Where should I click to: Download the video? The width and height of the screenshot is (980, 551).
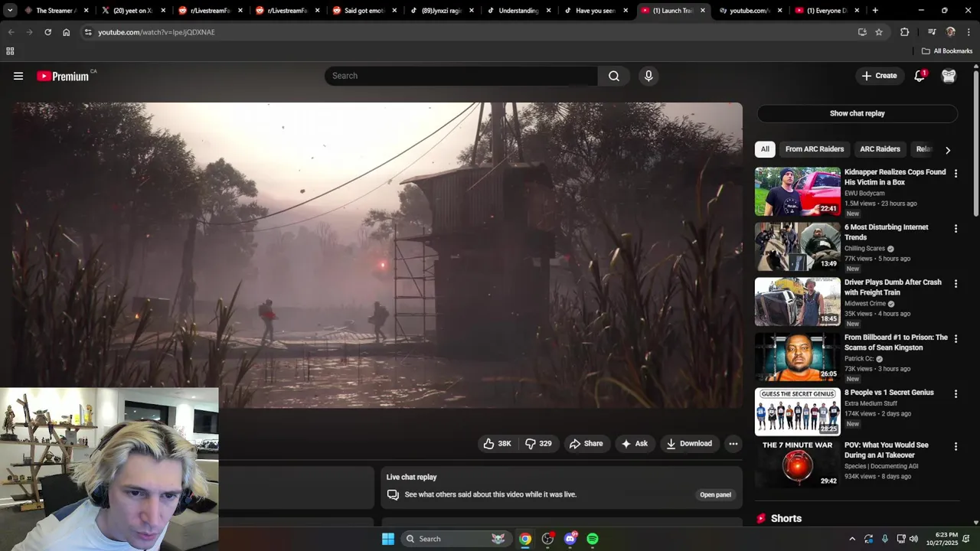[x=689, y=444]
